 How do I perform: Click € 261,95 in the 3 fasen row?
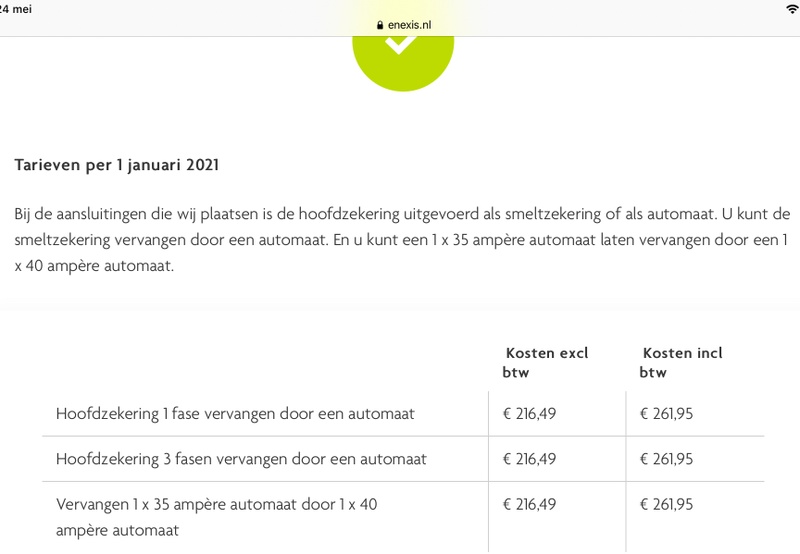(x=666, y=459)
